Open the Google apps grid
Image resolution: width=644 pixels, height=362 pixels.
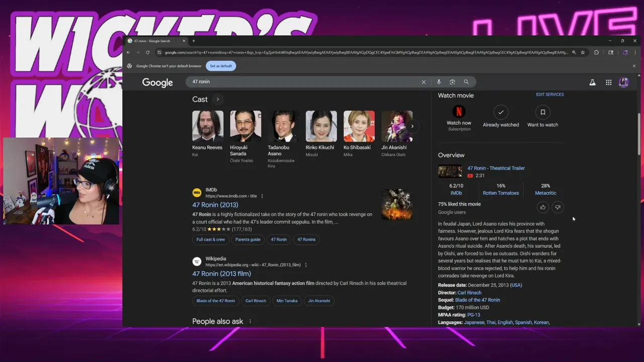[609, 82]
